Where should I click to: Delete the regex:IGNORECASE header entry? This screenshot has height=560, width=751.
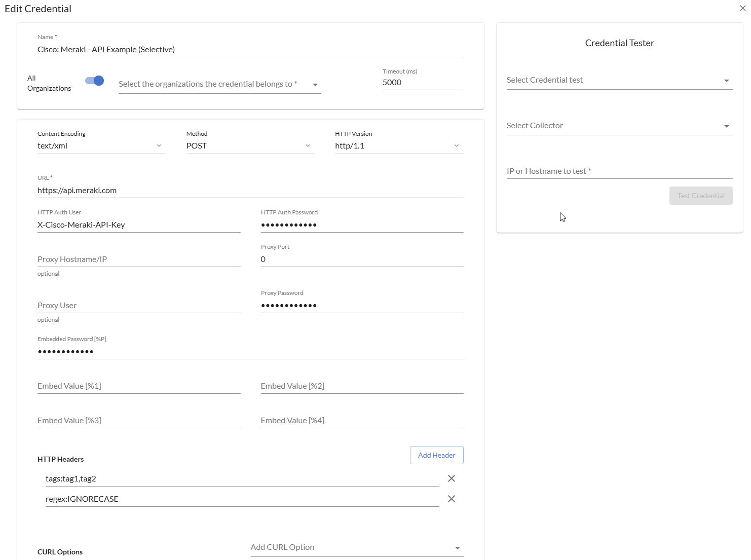pyautogui.click(x=451, y=499)
